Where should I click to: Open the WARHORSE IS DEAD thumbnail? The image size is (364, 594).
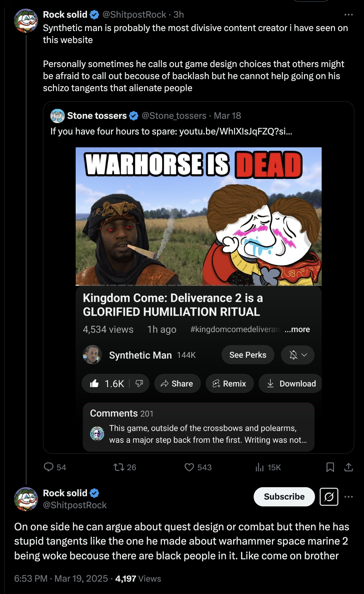point(199,216)
